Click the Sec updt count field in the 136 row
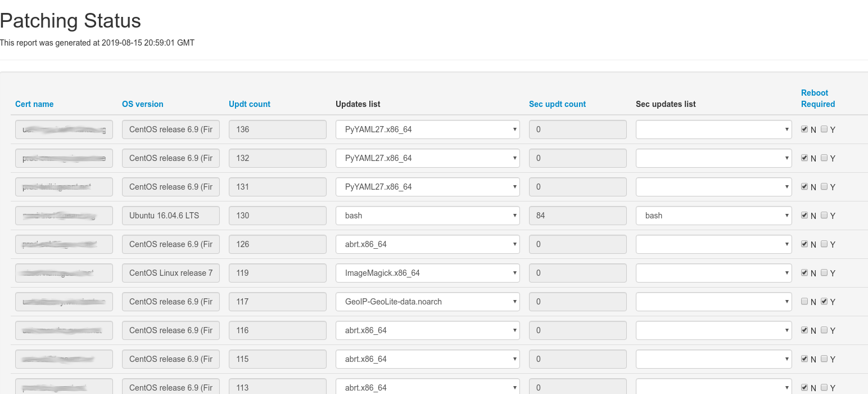This screenshot has height=394, width=868. [578, 129]
